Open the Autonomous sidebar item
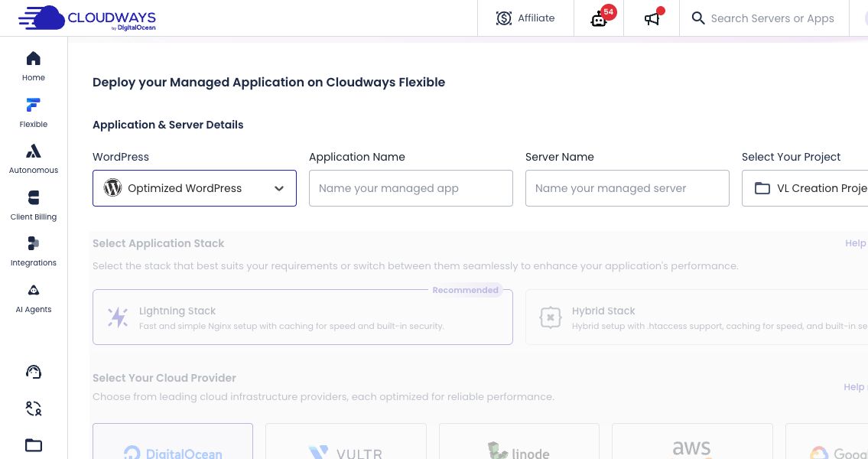 33,159
